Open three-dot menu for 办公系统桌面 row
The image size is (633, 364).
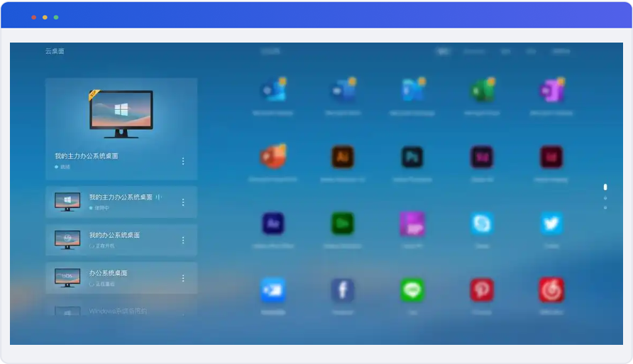[x=183, y=278]
